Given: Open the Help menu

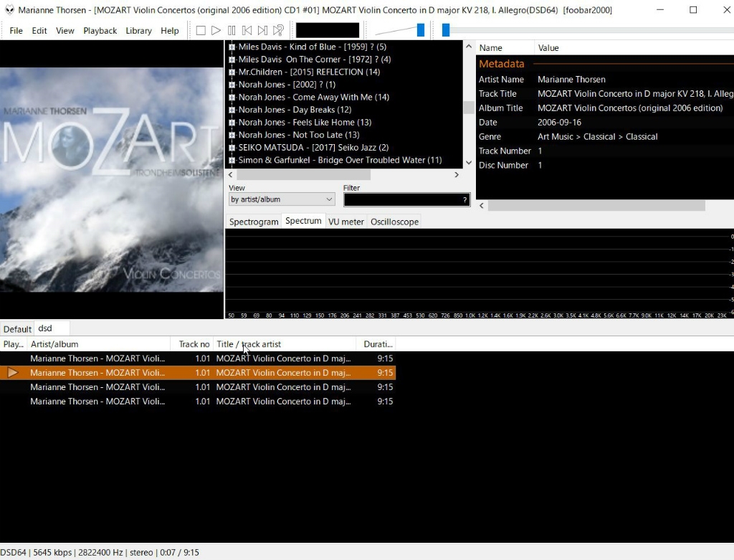Looking at the screenshot, I should coord(170,30).
